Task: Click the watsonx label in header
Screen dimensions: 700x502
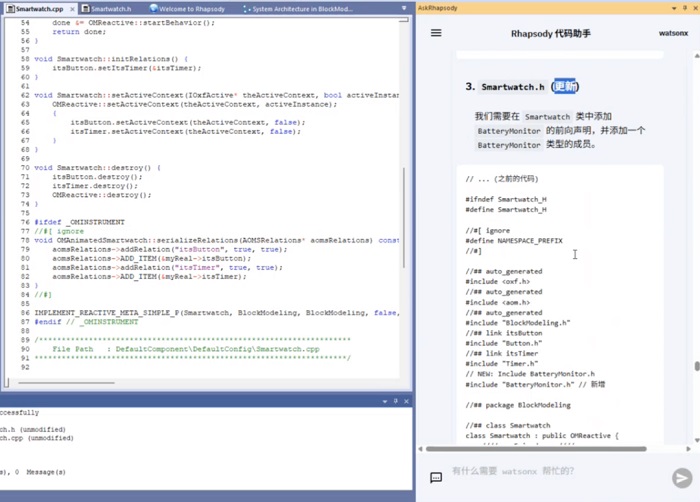Action: click(673, 33)
